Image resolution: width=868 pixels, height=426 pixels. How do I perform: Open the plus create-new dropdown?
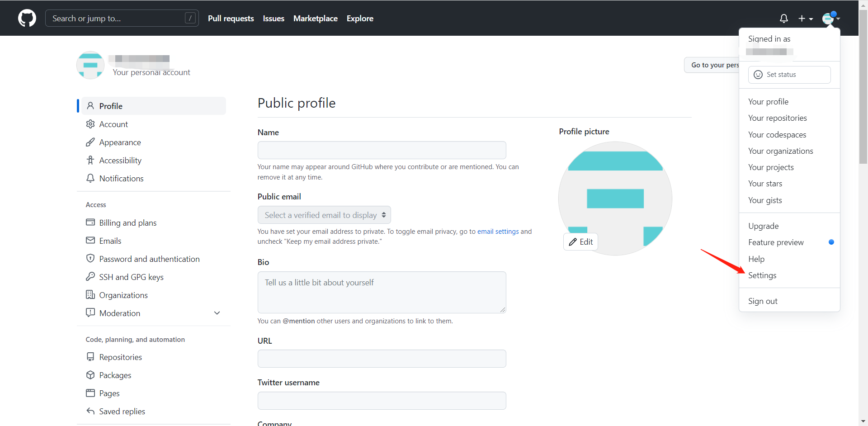pos(806,19)
